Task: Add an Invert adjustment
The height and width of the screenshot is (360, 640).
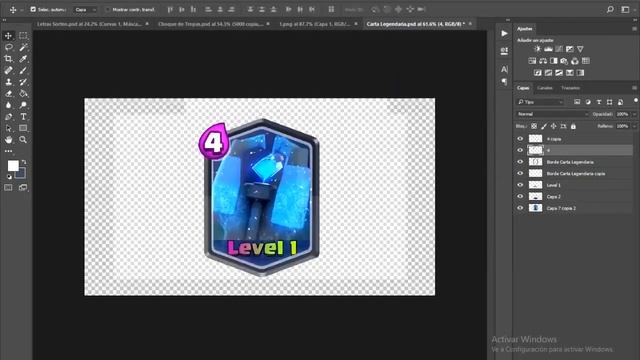Action: coord(538,73)
